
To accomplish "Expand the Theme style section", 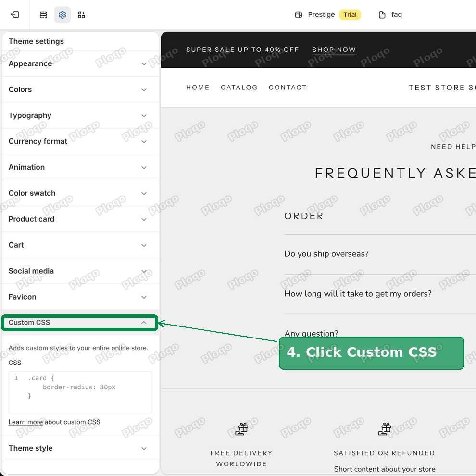I will (x=80, y=448).
